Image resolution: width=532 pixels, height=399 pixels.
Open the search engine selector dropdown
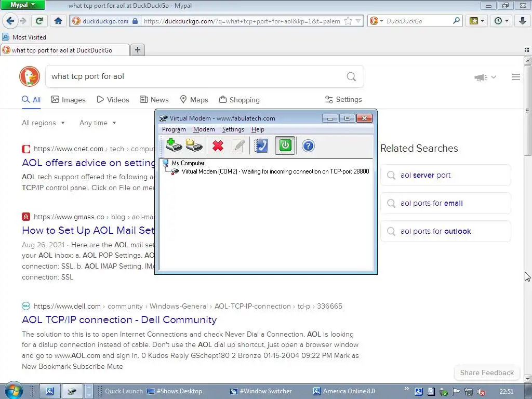pos(376,21)
